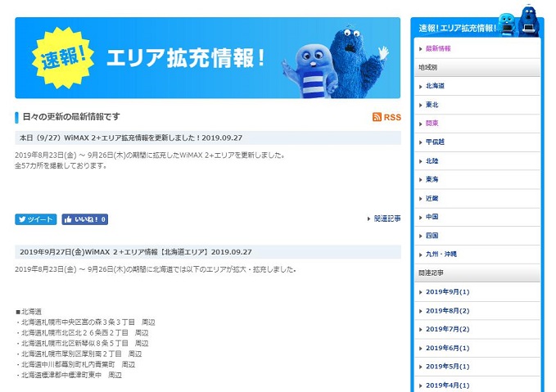Click the 速報！エリア拡充情報 main banner
This screenshot has width=556, height=392.
tap(207, 58)
